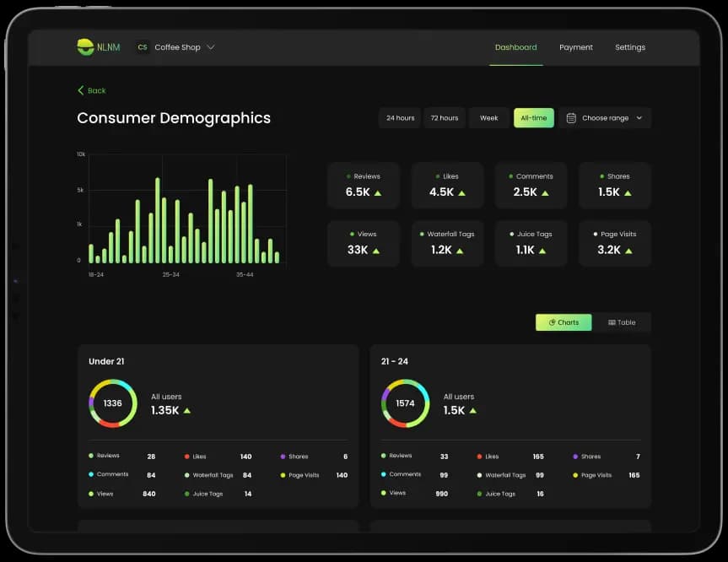The width and height of the screenshot is (728, 562).
Task: Click the back arrow icon
Action: coord(81,90)
